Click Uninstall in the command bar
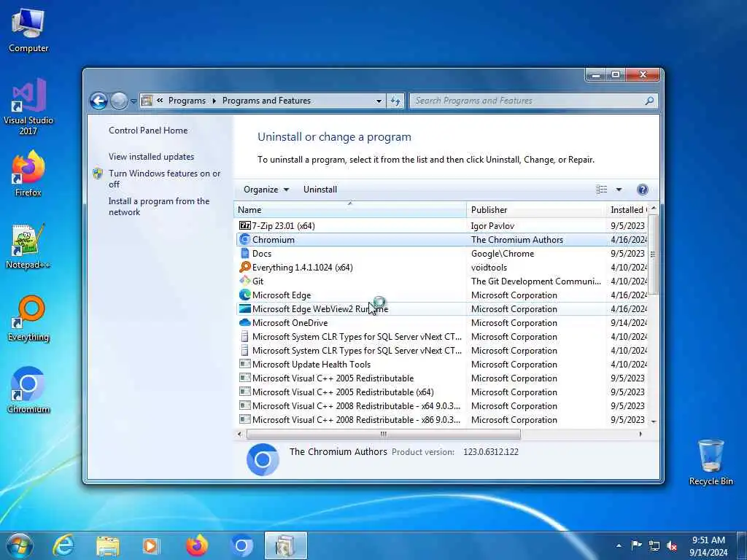The width and height of the screenshot is (747, 560). pos(320,190)
